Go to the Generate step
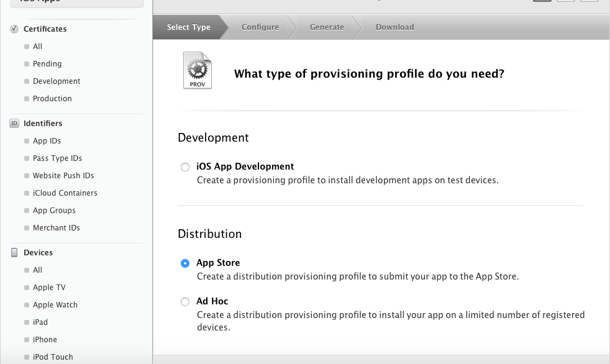This screenshot has width=610, height=364. click(327, 27)
